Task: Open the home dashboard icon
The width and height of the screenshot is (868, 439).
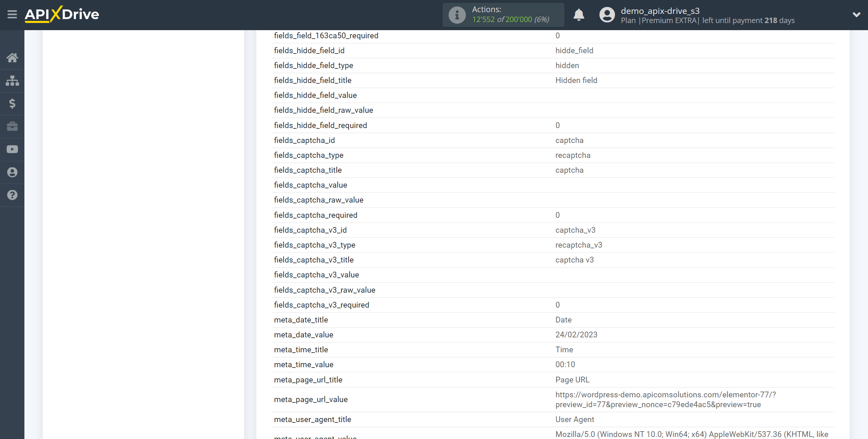Action: point(12,58)
